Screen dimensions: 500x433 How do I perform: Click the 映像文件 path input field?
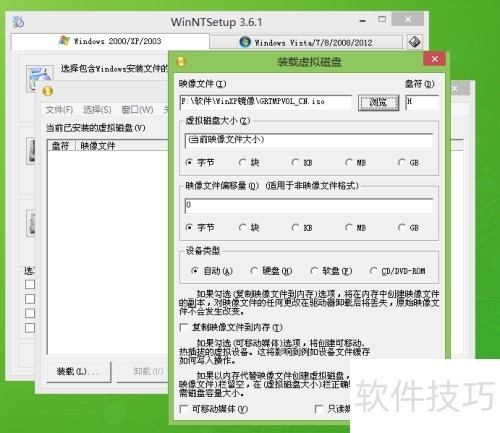coord(265,102)
